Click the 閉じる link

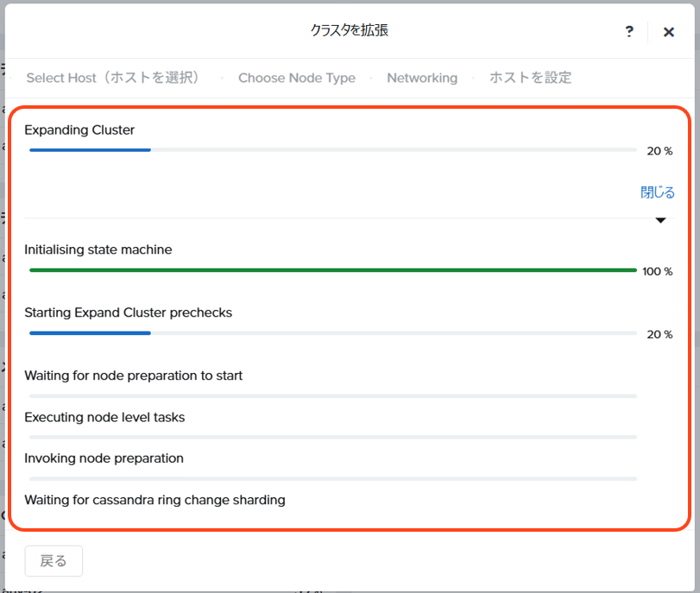tap(657, 192)
